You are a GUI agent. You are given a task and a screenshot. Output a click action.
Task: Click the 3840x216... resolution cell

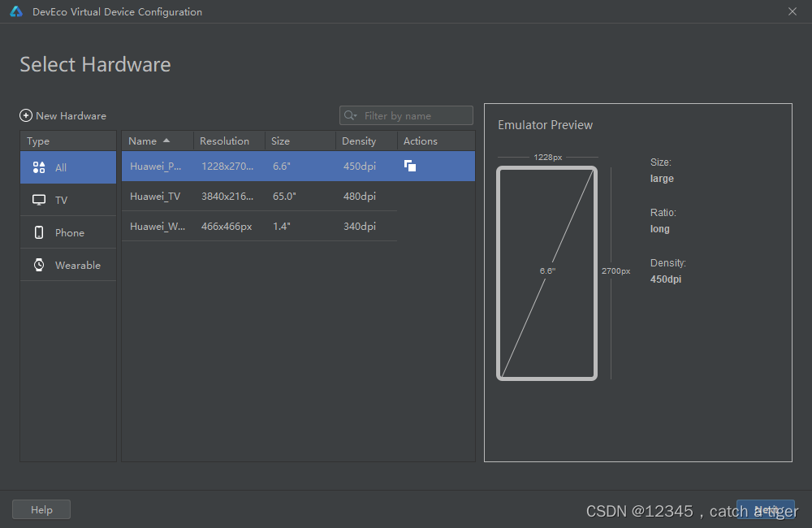(227, 197)
